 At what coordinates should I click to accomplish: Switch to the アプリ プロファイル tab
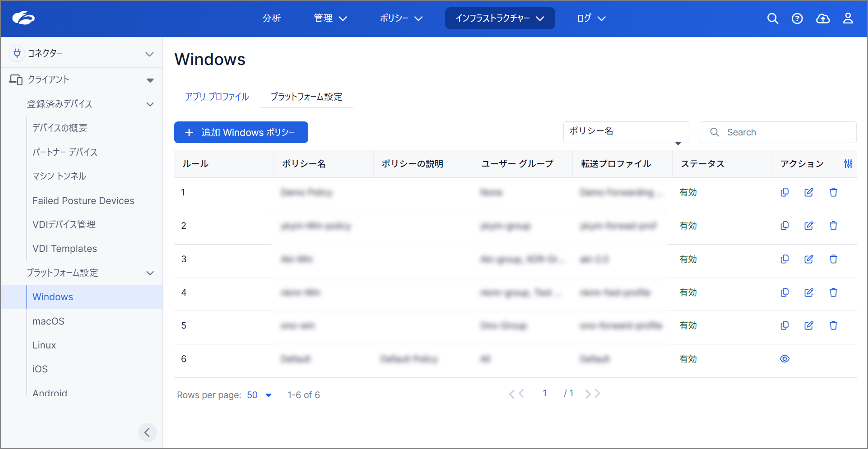[x=217, y=97]
